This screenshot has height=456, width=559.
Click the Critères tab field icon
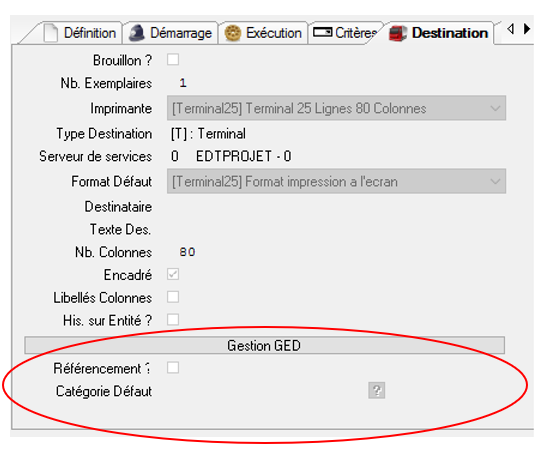click(322, 32)
